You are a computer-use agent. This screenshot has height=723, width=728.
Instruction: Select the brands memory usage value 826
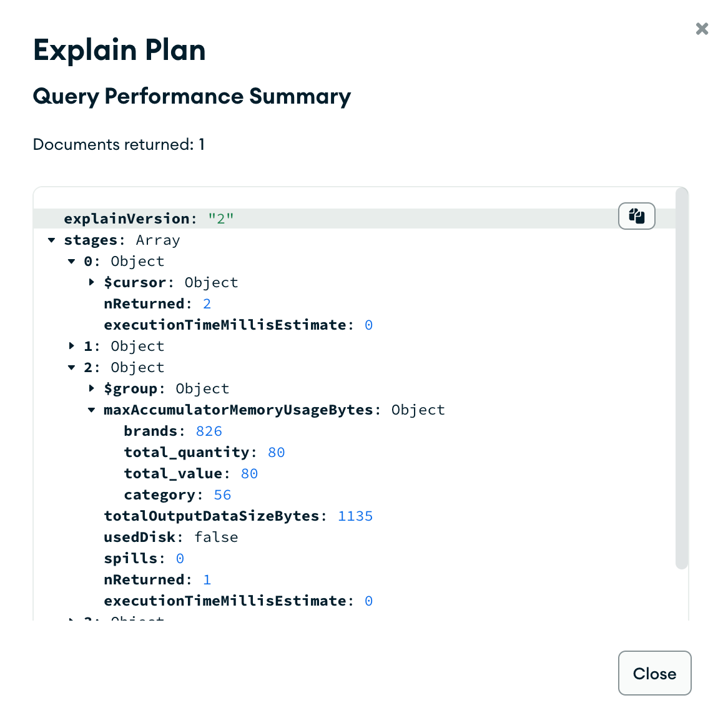(x=209, y=431)
